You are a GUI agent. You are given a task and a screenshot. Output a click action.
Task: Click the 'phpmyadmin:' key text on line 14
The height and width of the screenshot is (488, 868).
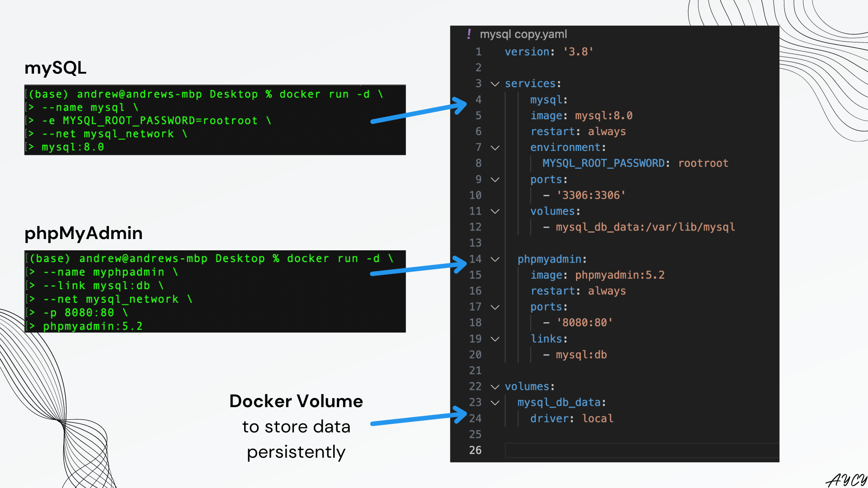552,259
